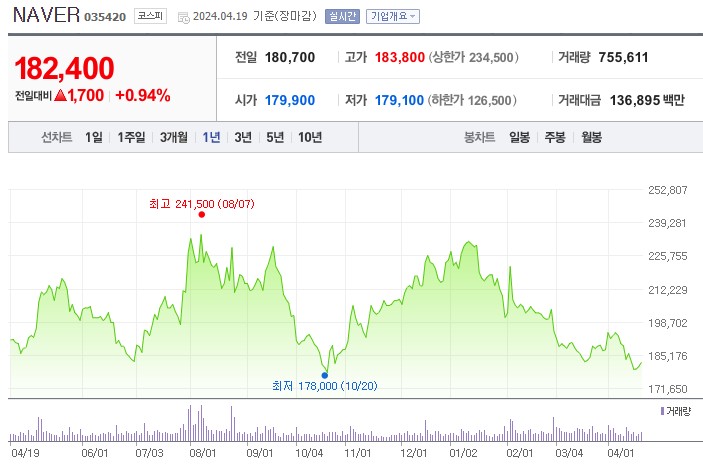Click the 거래대금 value 136,895
The width and height of the screenshot is (703, 468).
[635, 100]
